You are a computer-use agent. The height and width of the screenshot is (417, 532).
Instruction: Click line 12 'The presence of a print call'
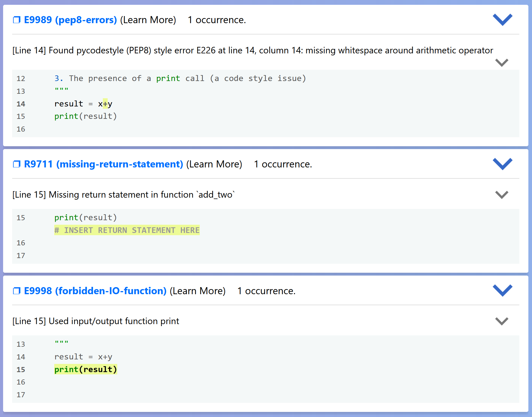180,78
